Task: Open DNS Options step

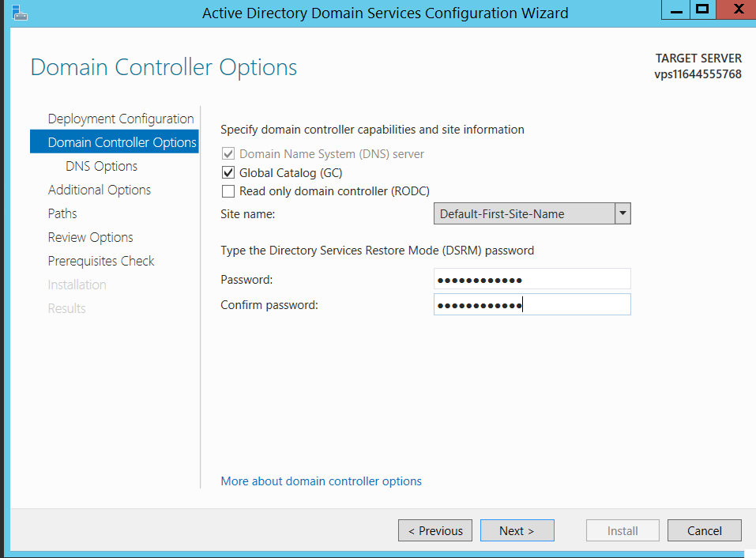Action: [102, 166]
